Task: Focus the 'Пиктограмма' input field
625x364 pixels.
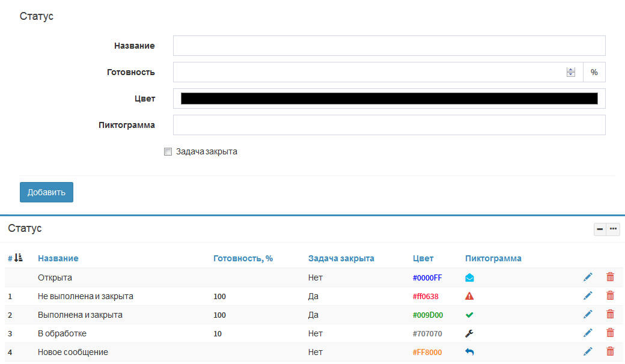Action: 389,125
